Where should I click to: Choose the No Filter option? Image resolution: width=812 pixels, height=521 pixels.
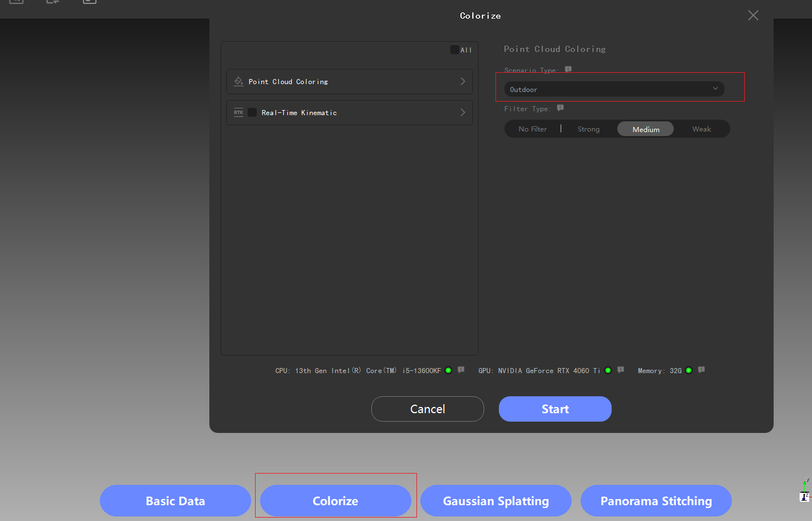coord(532,129)
